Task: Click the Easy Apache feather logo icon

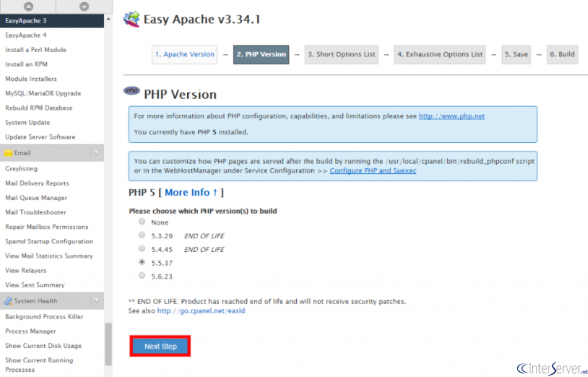Action: [131, 19]
